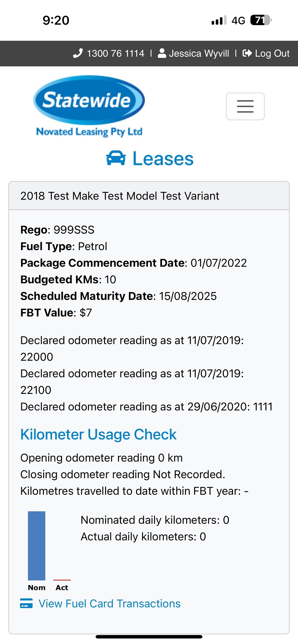The height and width of the screenshot is (644, 298).
Task: Open the hamburger navigation menu
Action: 245,107
